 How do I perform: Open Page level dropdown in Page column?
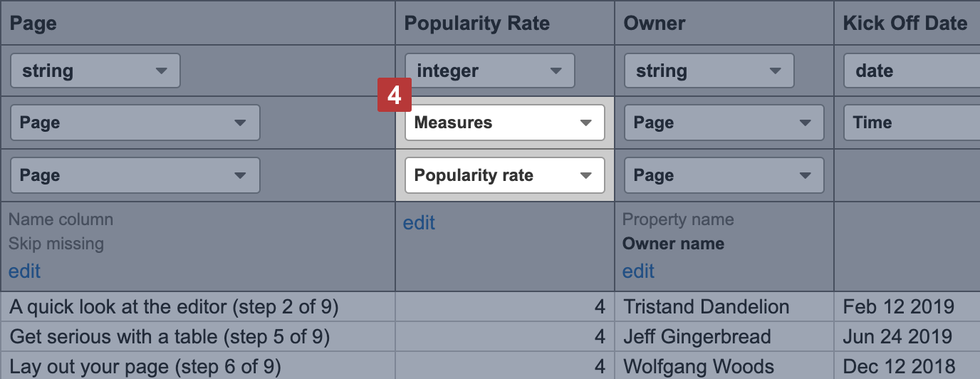click(135, 175)
